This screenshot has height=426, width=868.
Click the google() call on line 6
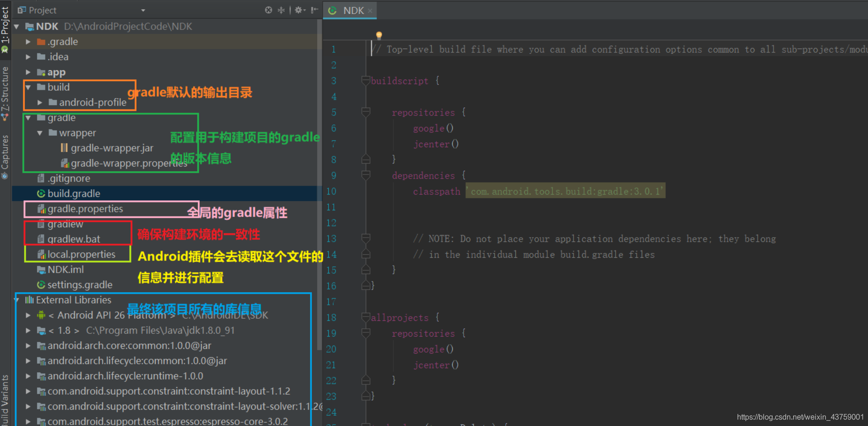pyautogui.click(x=433, y=128)
